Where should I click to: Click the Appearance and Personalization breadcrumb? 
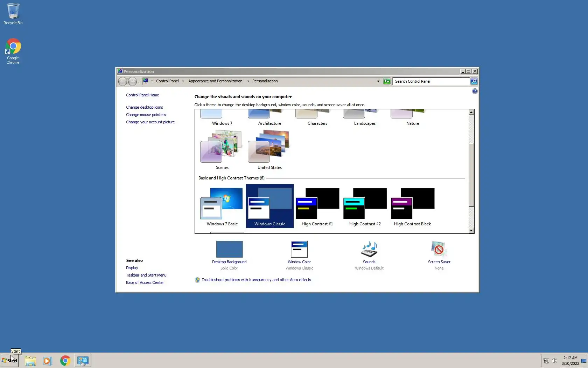(x=215, y=81)
